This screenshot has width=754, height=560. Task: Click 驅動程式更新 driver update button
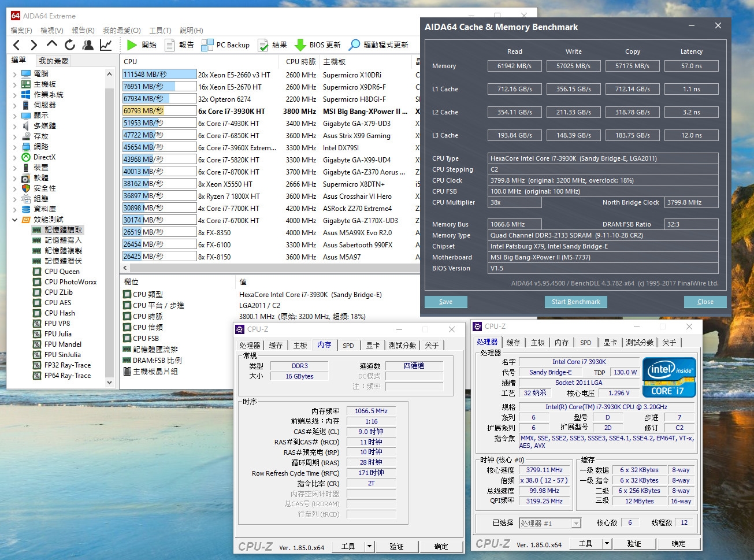378,45
